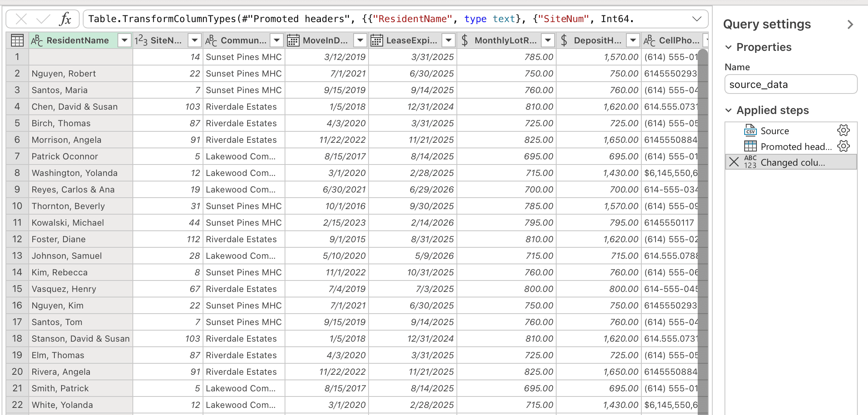
Task: Click the table icon of Promoted headers step
Action: coord(750,146)
